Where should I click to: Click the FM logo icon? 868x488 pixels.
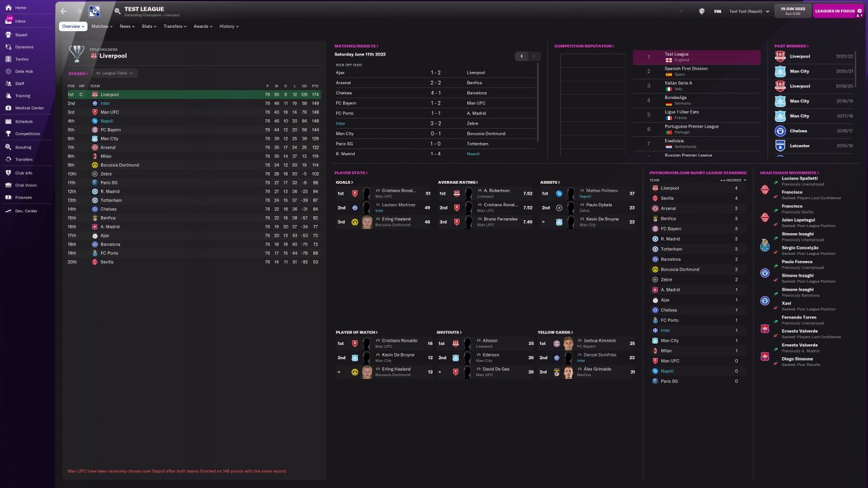coord(717,12)
